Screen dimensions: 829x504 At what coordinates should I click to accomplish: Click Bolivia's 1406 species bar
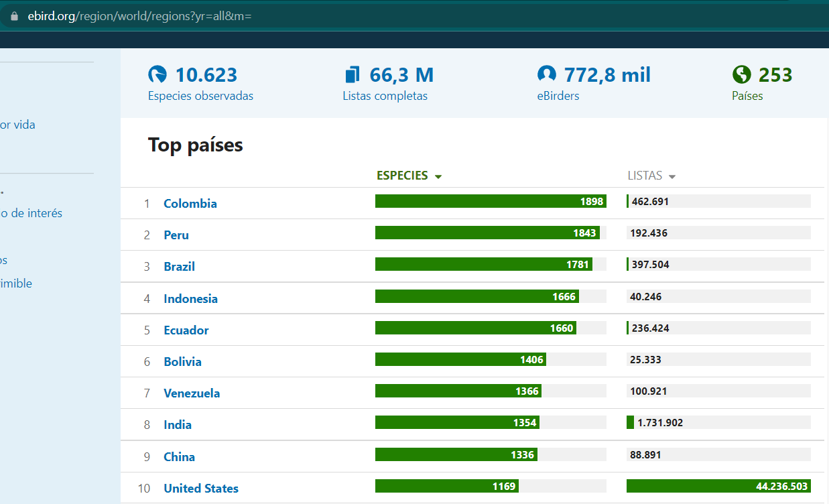click(x=460, y=359)
